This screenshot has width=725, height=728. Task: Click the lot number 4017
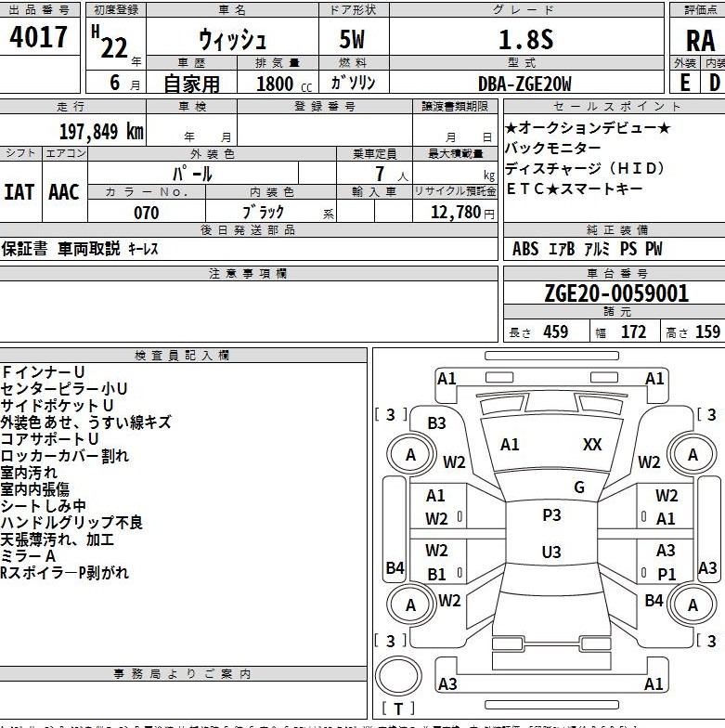39,37
